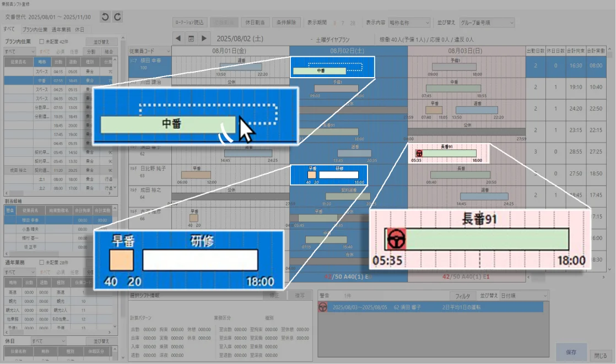Screen dimensions: 616x364
Task: Open the calendar date picker icon
Action: pos(191,39)
